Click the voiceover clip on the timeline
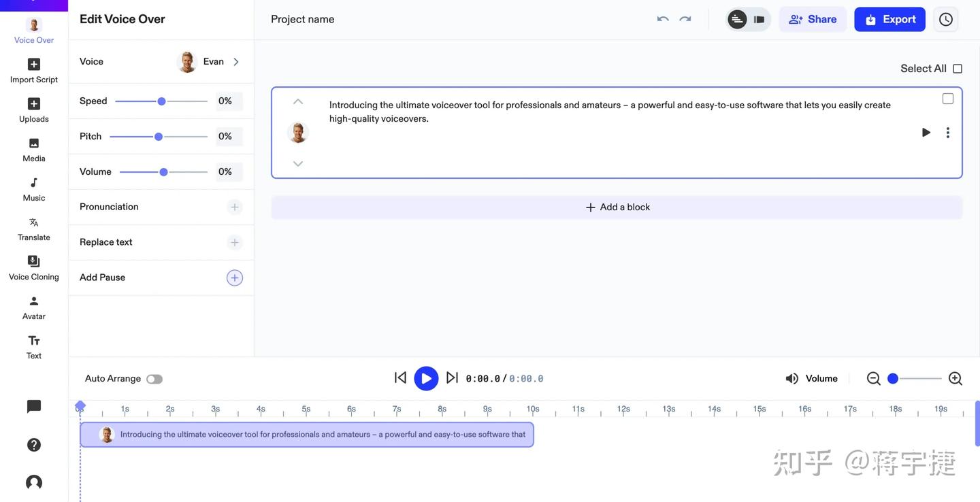The width and height of the screenshot is (980, 502). 306,435
